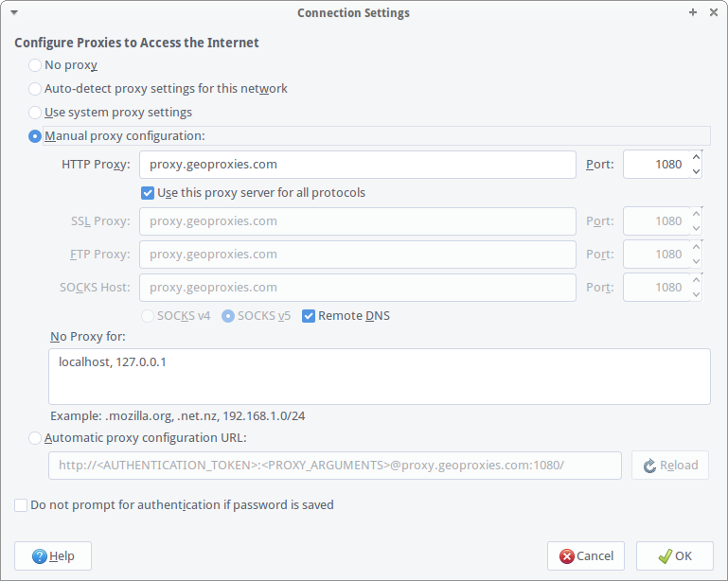
Task: Click the SSL Proxy host field
Action: (x=358, y=221)
